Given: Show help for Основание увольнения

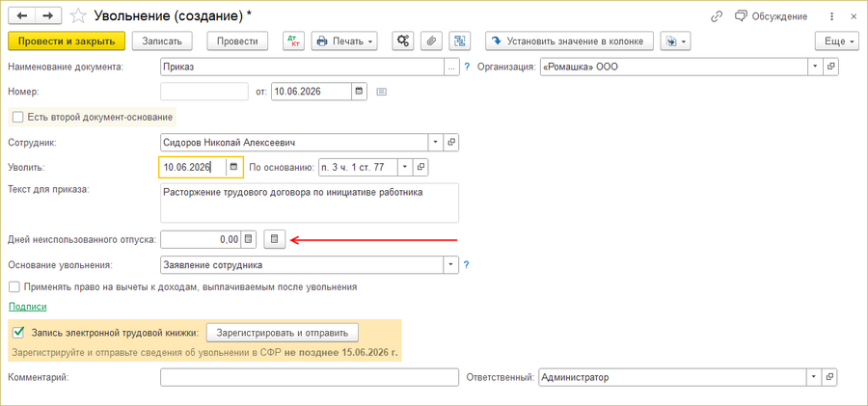Looking at the screenshot, I should [x=467, y=265].
